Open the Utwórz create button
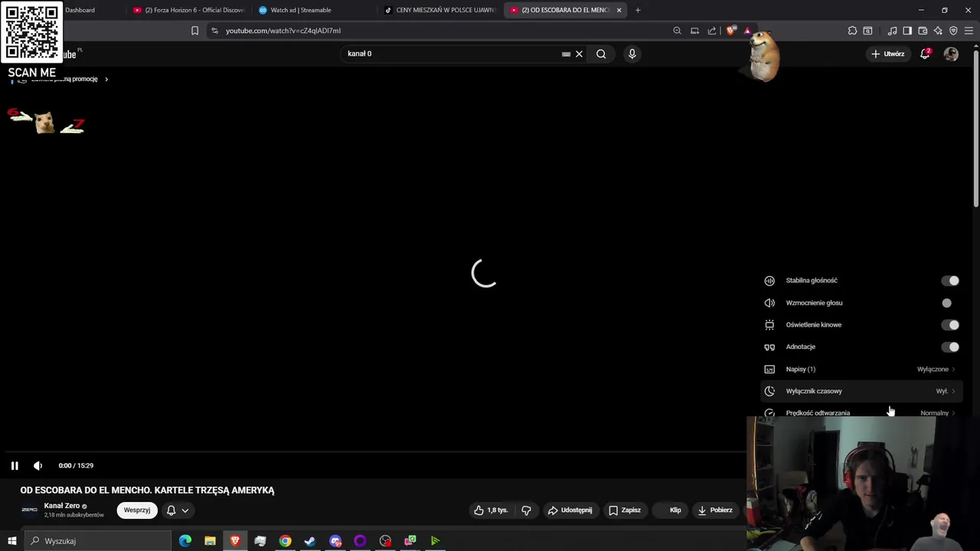Screen dimensions: 980x551 pos(887,54)
